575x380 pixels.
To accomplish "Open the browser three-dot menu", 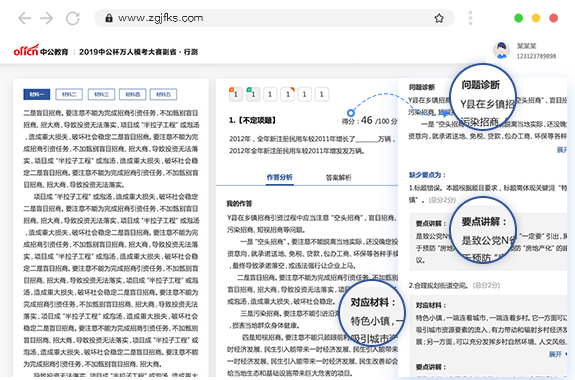I will 470,18.
